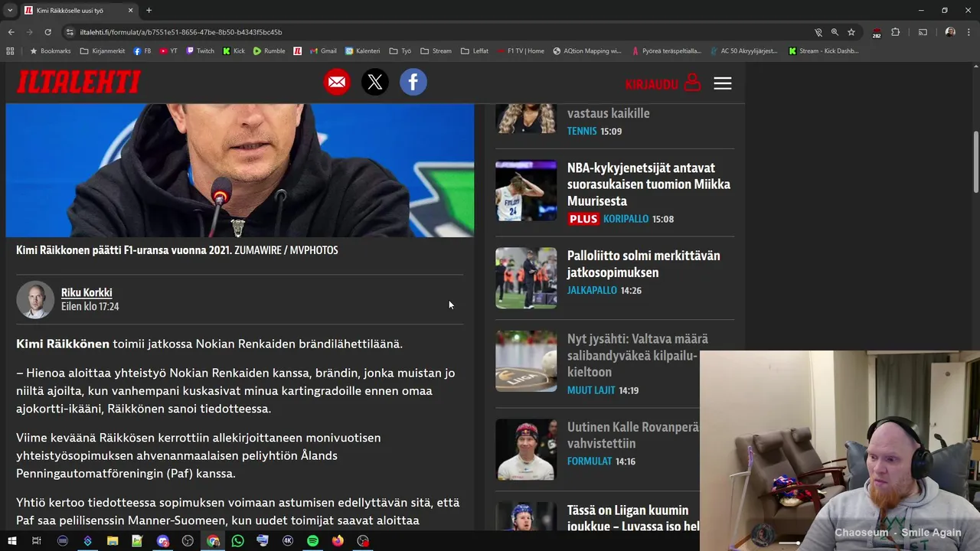
Task: Open Chrome three-dot menu
Action: coord(969,32)
